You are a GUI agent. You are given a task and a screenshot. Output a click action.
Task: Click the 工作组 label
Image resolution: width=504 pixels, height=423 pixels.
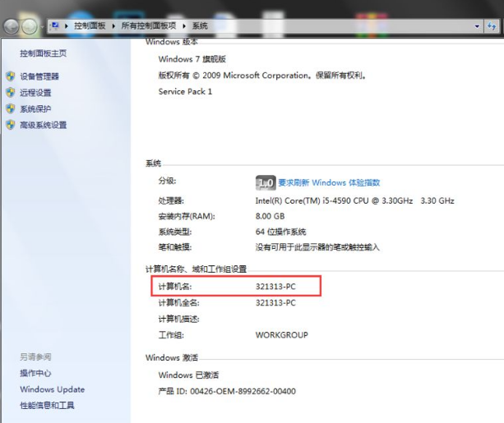[171, 335]
